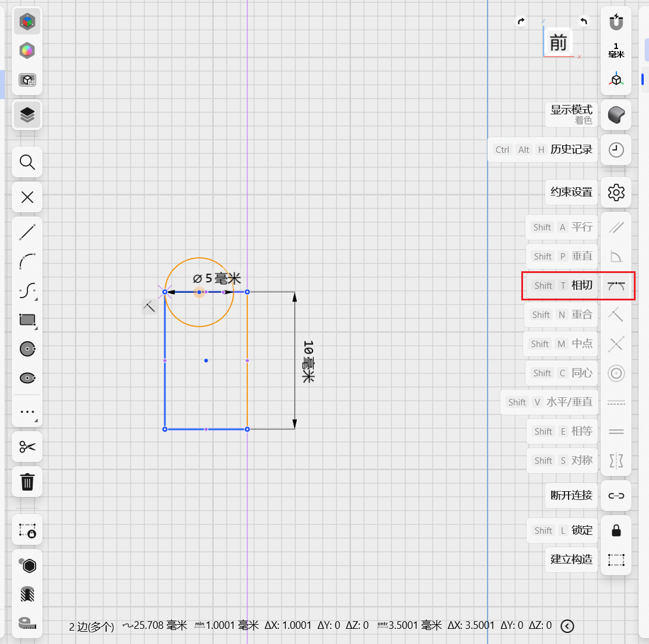Image resolution: width=649 pixels, height=644 pixels.
Task: Toggle the 锁定 padlock icon
Action: 616,530
